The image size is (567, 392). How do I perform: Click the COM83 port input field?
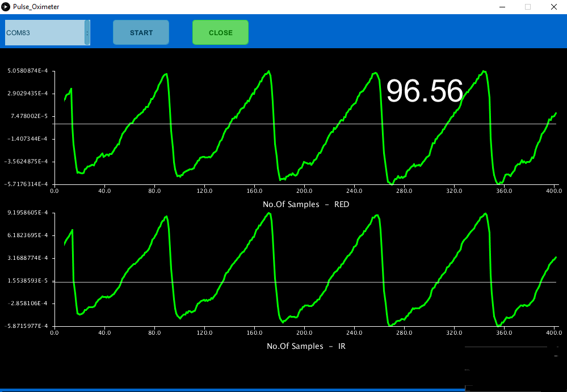[x=40, y=32]
